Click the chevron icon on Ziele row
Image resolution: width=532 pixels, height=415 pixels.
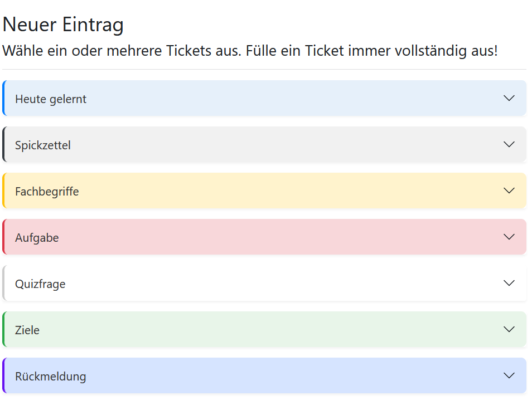[x=509, y=329]
